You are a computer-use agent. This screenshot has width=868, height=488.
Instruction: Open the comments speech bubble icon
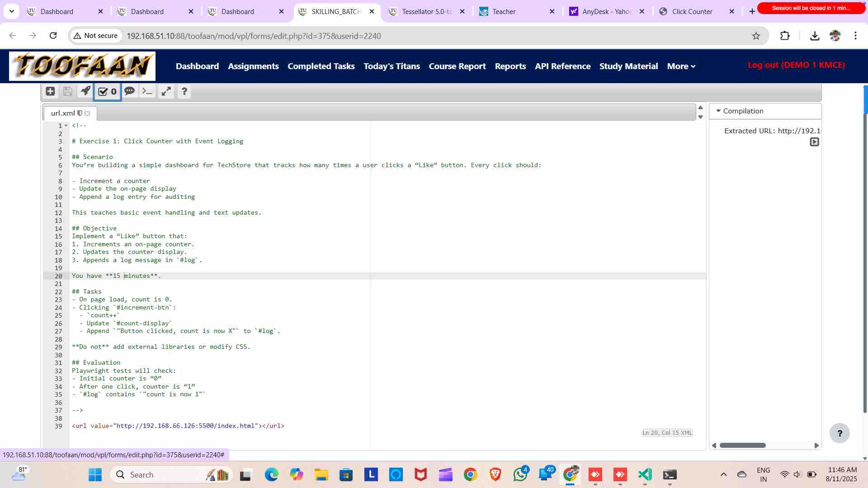click(129, 91)
